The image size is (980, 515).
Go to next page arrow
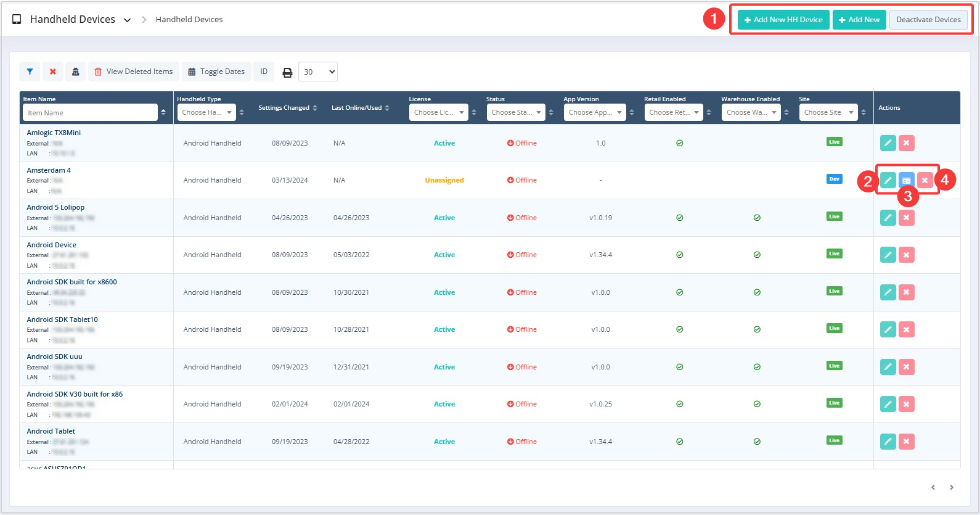(952, 487)
